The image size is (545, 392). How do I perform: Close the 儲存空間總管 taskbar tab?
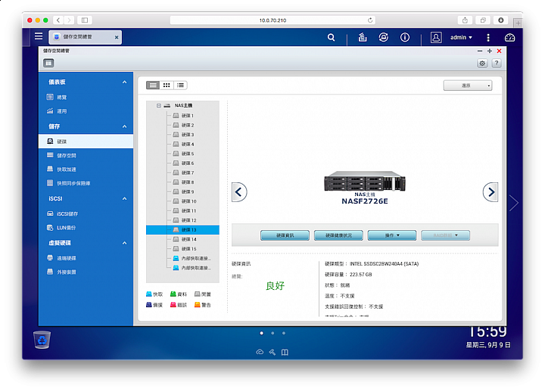tap(117, 37)
